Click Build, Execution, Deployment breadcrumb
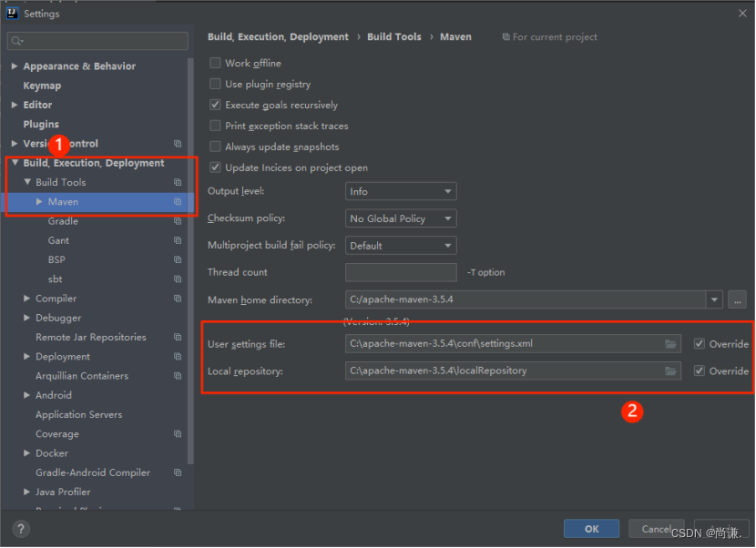 pos(278,36)
